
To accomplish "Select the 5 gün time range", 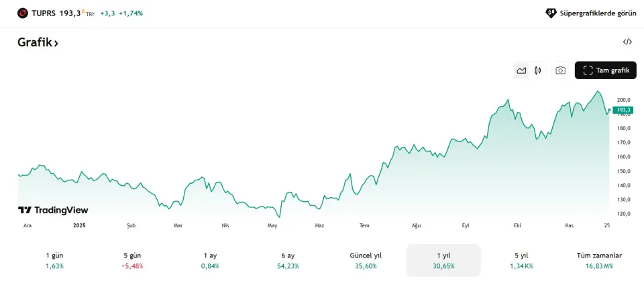I will [x=132, y=260].
